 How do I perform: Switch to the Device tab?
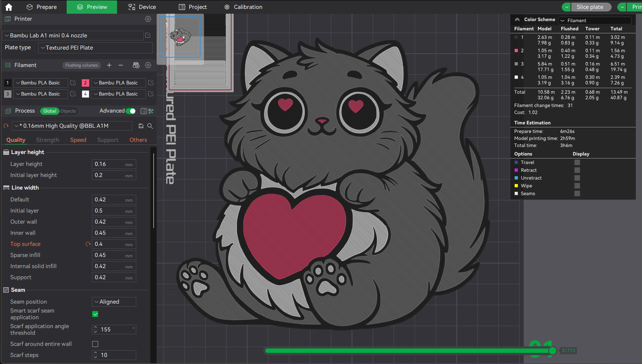pyautogui.click(x=142, y=7)
